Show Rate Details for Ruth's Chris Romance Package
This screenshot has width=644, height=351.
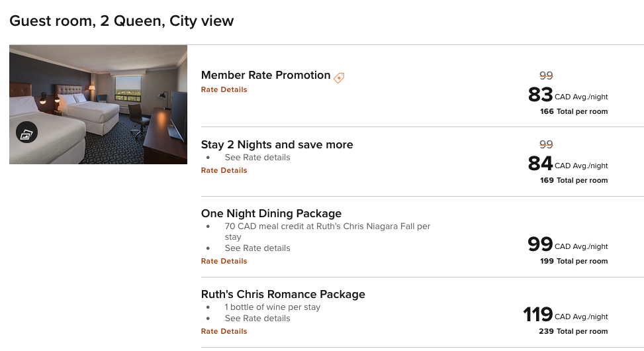pyautogui.click(x=224, y=331)
